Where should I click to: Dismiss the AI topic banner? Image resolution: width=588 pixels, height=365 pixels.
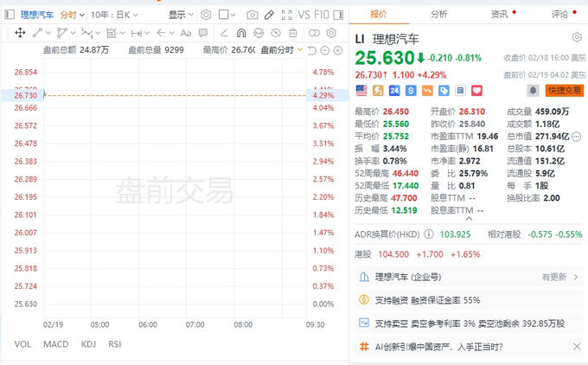pos(577,347)
